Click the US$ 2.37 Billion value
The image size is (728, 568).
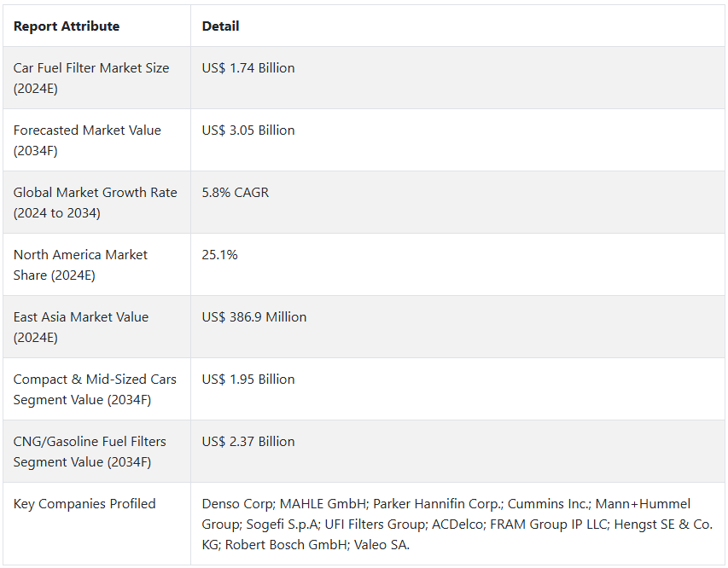point(248,441)
